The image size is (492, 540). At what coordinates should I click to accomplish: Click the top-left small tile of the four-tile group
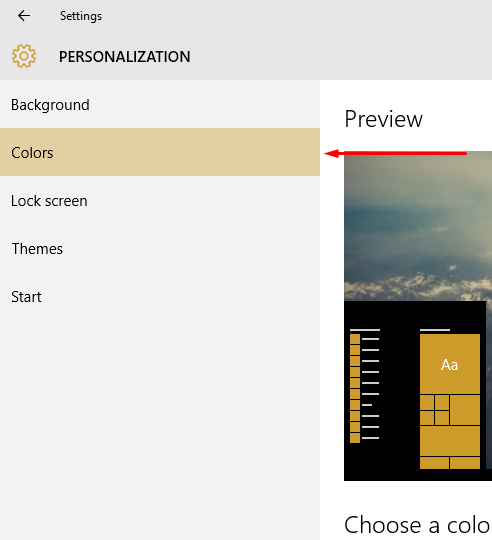(427, 402)
